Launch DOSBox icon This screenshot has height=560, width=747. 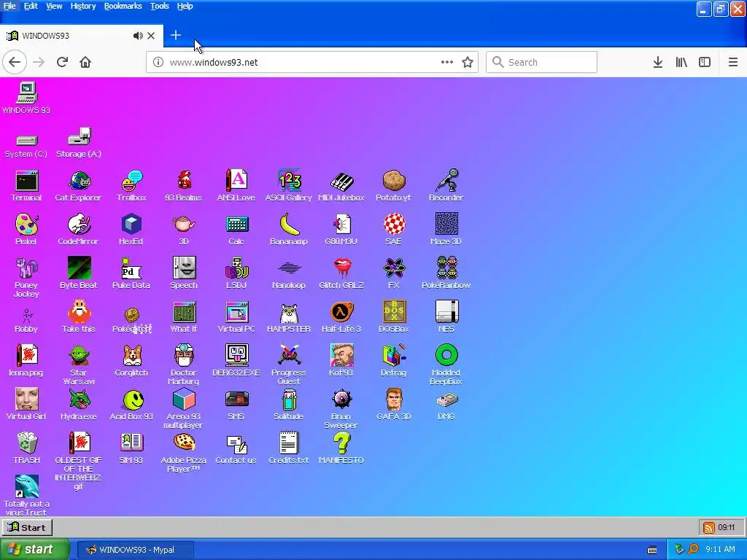[x=393, y=318]
